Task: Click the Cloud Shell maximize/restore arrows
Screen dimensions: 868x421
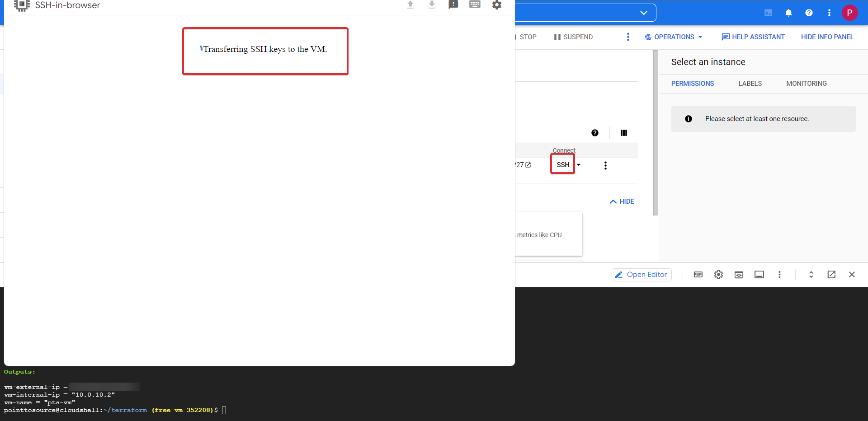Action: pyautogui.click(x=811, y=275)
